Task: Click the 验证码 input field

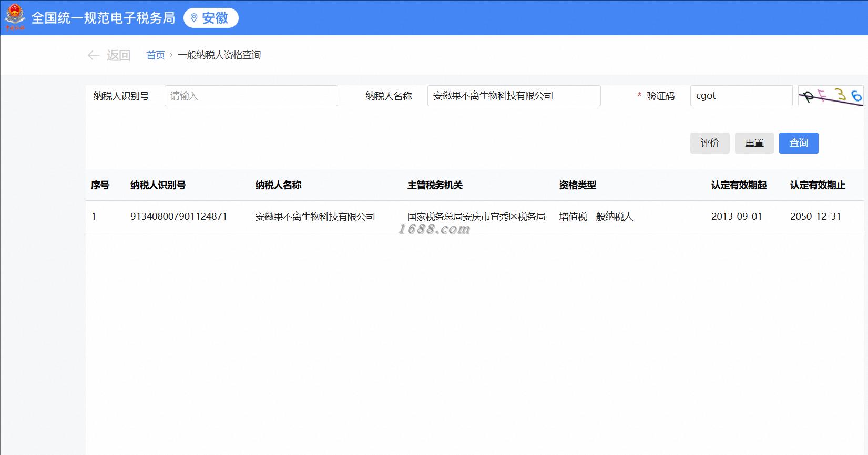Action: (741, 96)
